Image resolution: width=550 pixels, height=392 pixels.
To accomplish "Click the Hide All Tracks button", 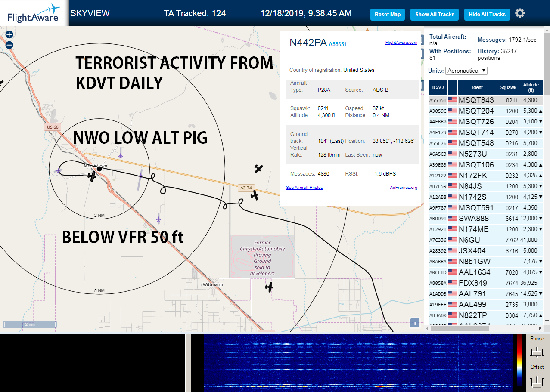I will [x=487, y=15].
